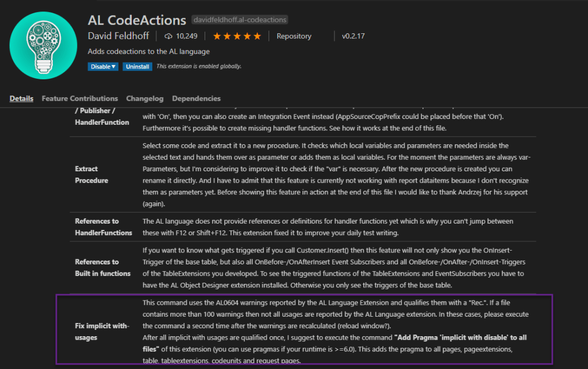The image size is (588, 369).
Task: Select the Dependencies tab
Action: 196,98
